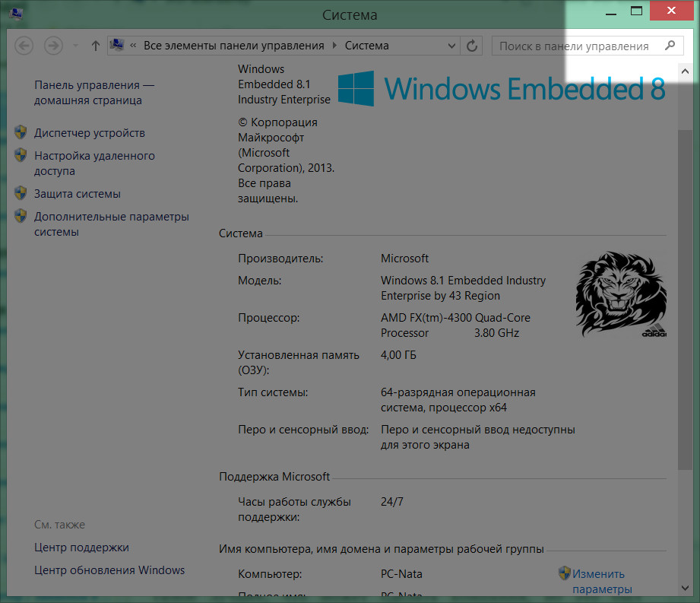700x603 pixels.
Task: Open 'Центр поддержки' link
Action: tap(81, 547)
